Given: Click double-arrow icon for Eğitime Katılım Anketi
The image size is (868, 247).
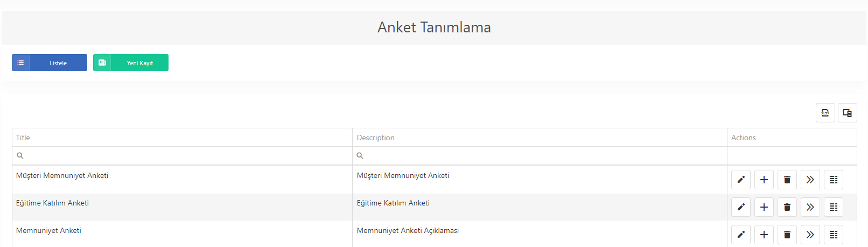Looking at the screenshot, I should (x=810, y=207).
